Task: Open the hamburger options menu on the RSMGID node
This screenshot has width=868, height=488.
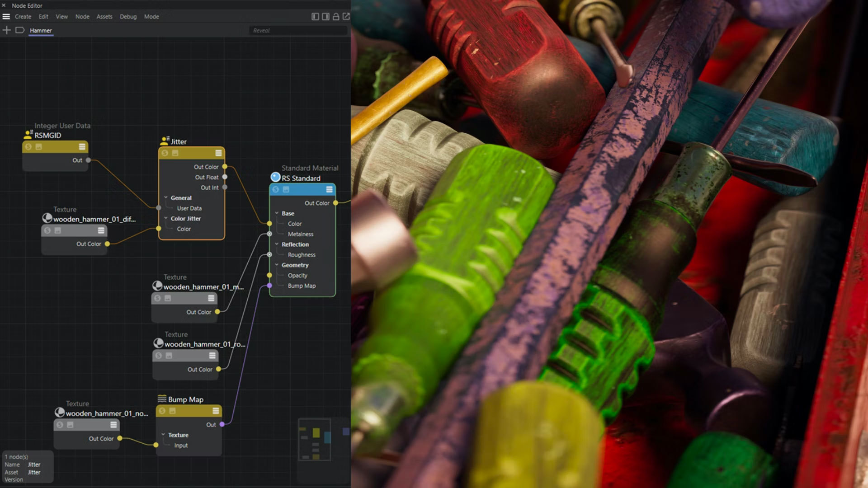Action: pos(82,146)
